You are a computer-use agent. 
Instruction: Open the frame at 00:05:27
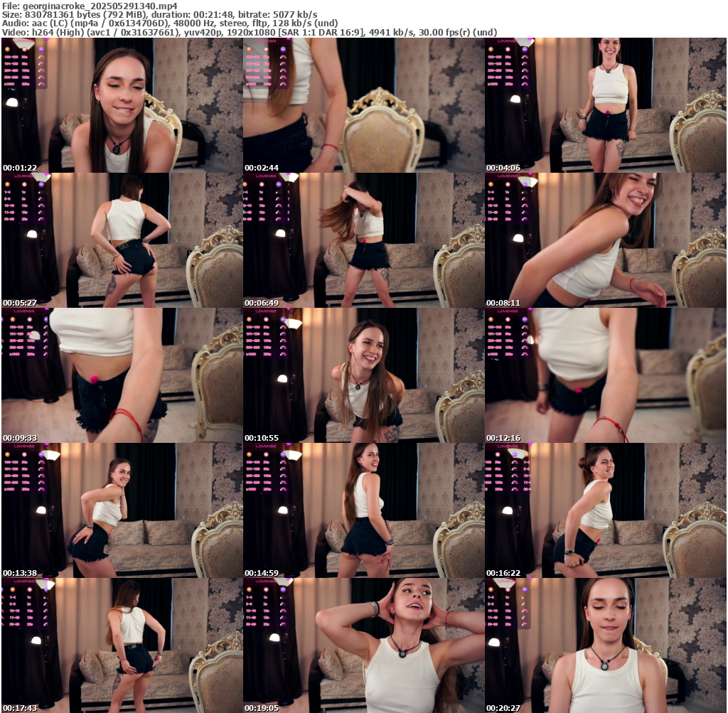(122, 240)
